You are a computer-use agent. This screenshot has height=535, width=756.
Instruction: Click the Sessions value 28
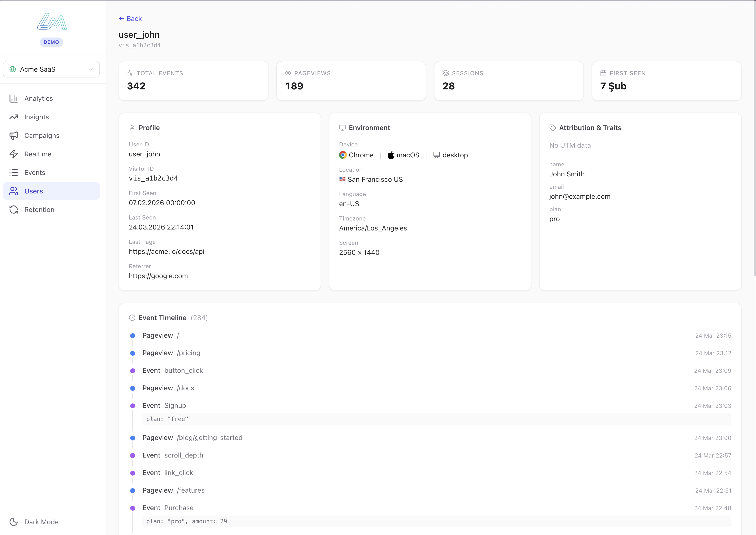click(448, 86)
